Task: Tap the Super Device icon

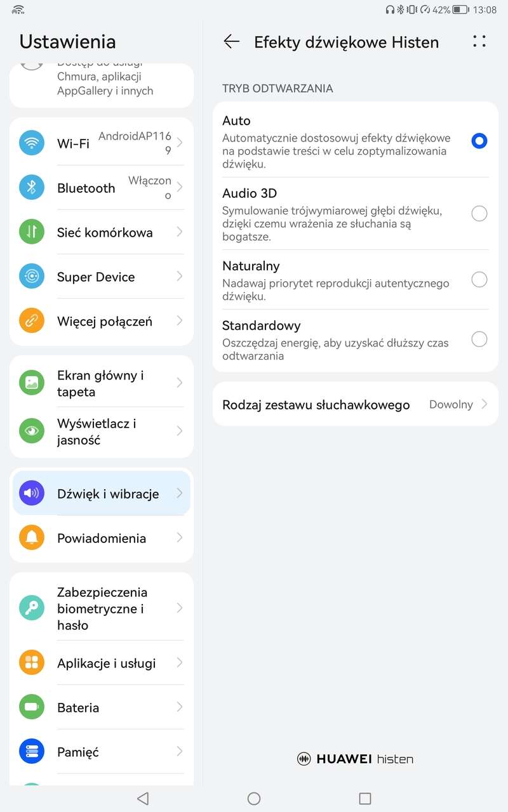Action: pos(32,276)
